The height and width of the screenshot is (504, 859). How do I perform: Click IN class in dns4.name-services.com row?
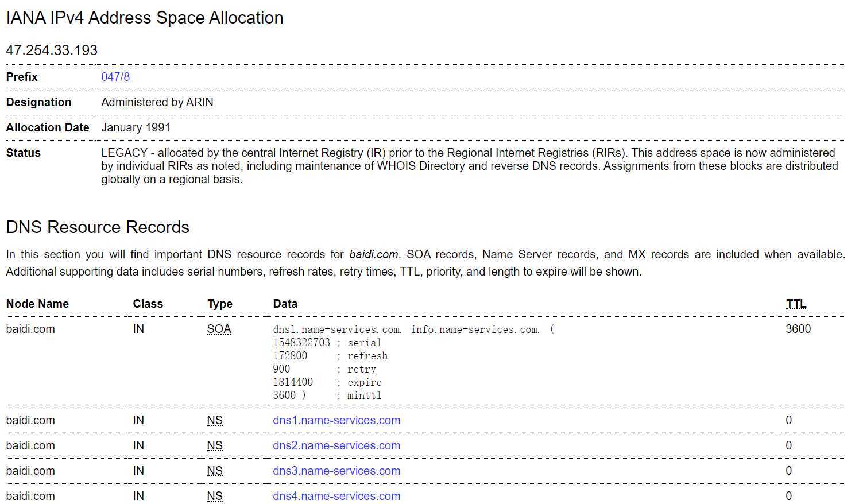[x=138, y=496]
